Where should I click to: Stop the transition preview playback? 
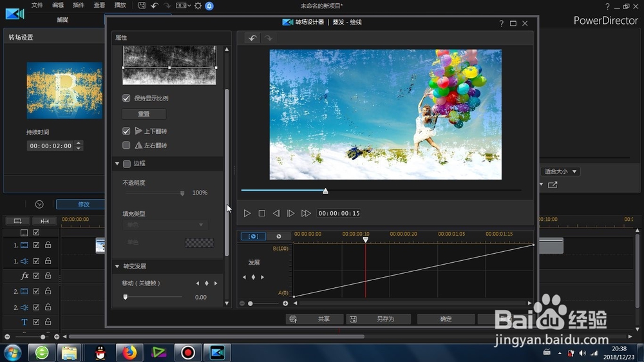tap(261, 213)
